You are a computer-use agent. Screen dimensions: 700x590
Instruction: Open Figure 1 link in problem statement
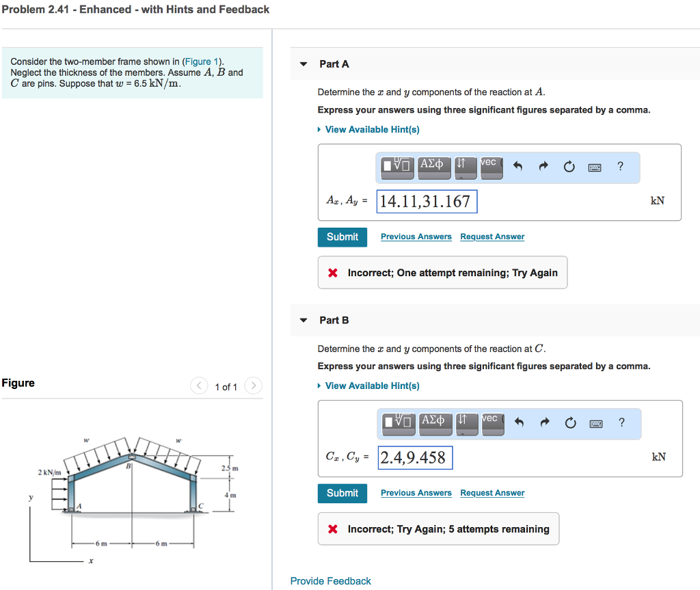tap(202, 62)
